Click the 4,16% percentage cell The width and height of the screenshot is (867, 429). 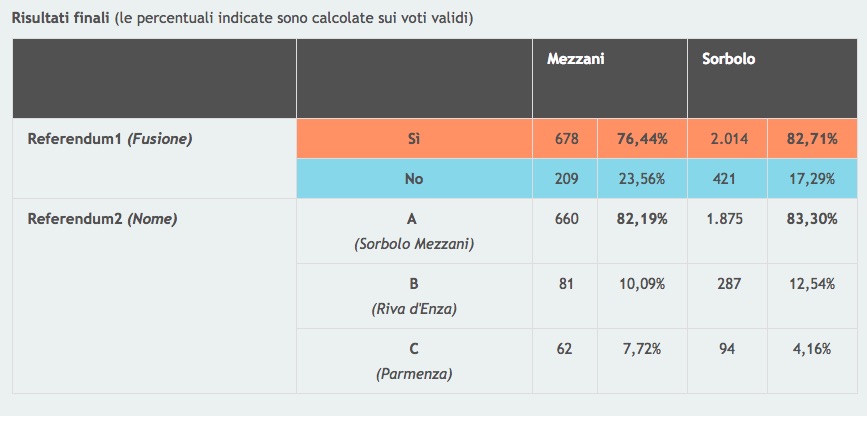click(x=810, y=349)
